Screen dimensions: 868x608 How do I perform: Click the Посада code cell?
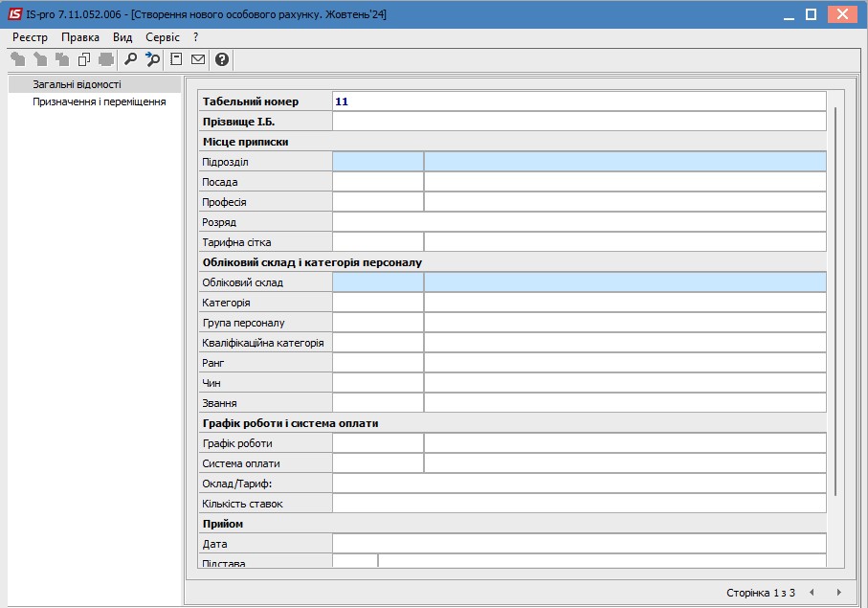pyautogui.click(x=378, y=182)
